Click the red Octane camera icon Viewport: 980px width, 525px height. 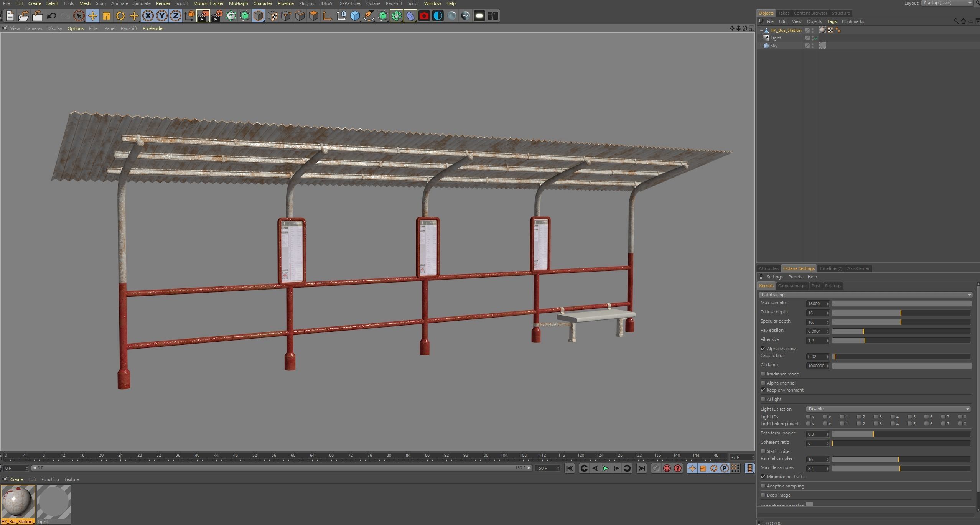pos(424,16)
